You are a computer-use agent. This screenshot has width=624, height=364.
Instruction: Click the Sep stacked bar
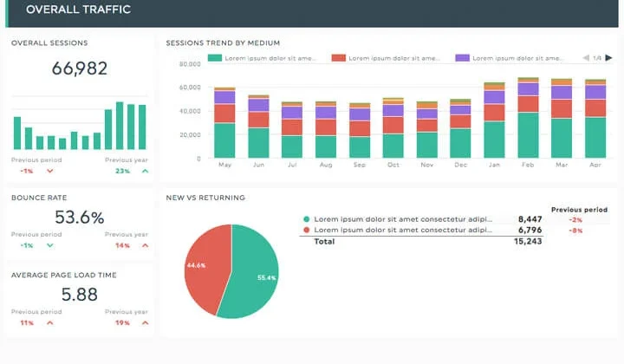(x=360, y=131)
